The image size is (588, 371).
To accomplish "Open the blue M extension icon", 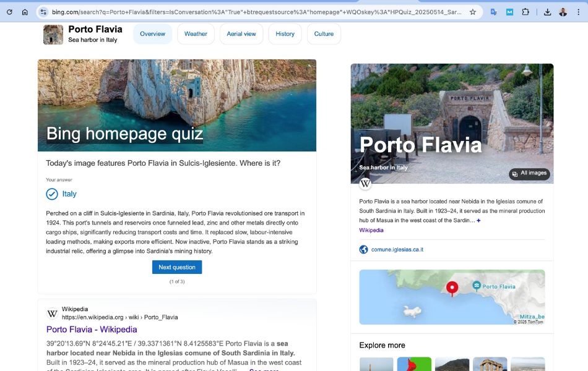I will [509, 12].
